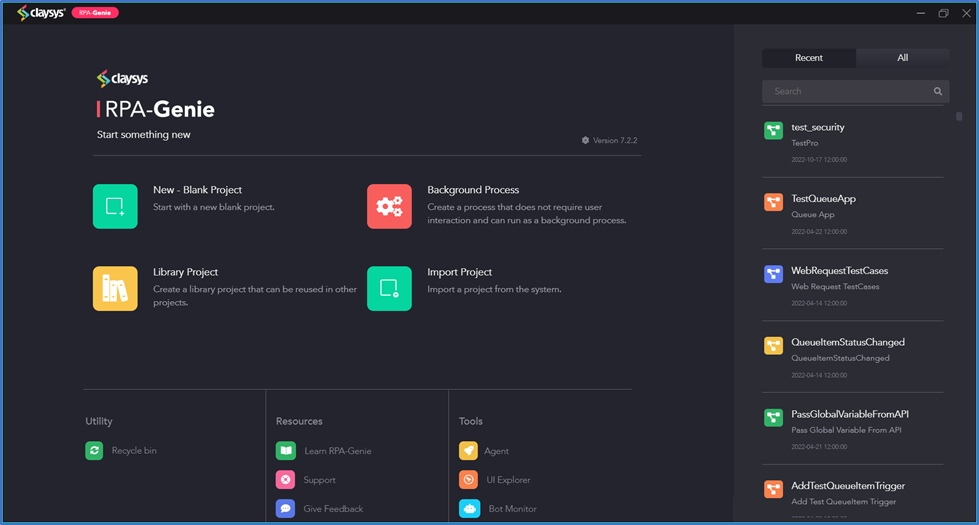Viewport: 979px width, 525px height.
Task: Switch to the All tab
Action: [x=903, y=57]
